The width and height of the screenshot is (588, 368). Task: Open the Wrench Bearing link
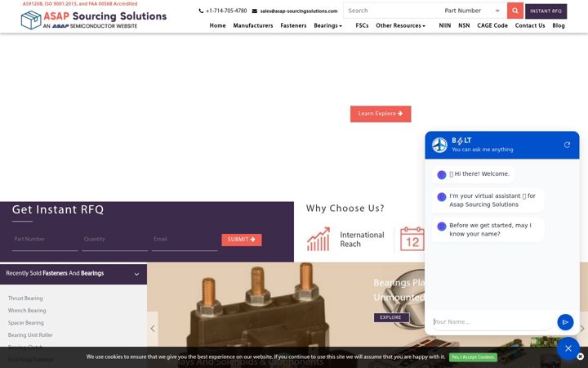point(27,311)
